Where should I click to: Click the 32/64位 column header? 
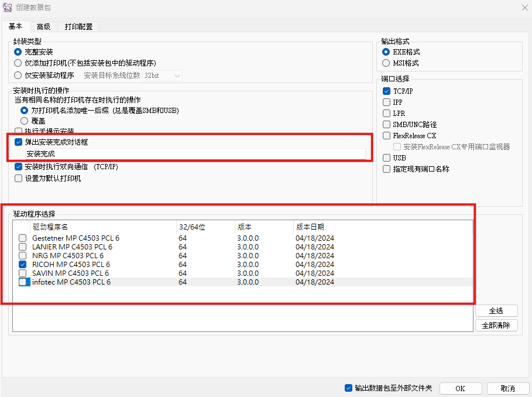pyautogui.click(x=205, y=227)
